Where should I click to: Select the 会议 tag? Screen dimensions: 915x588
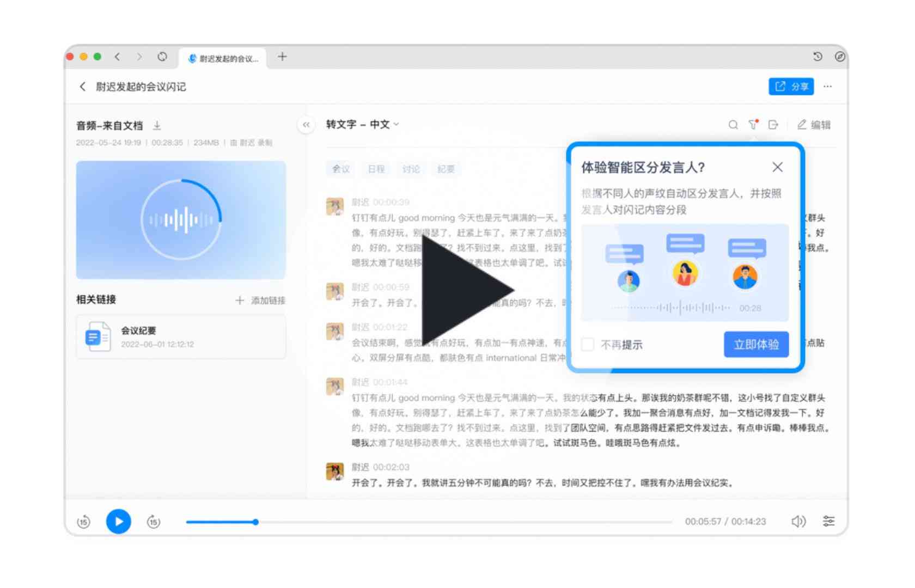tap(341, 169)
